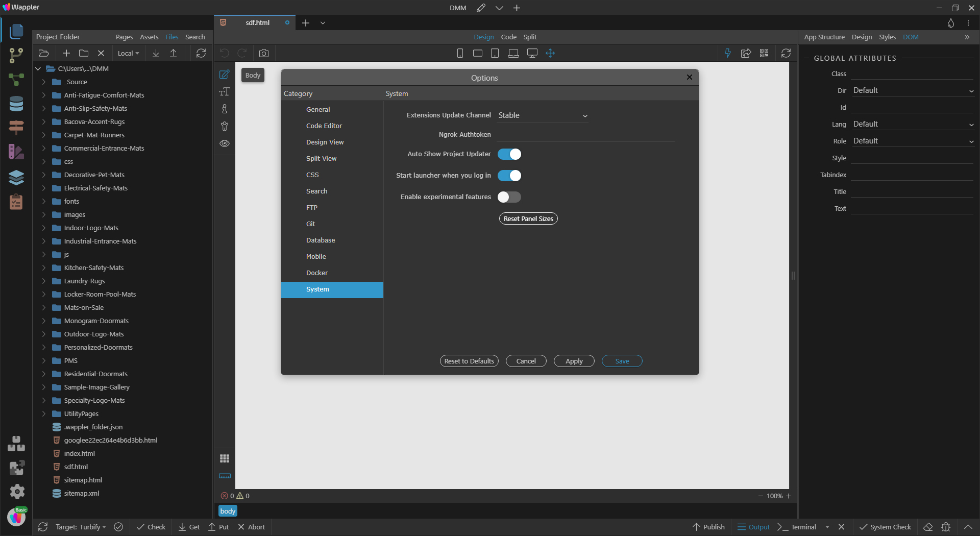Click the Ngrok Authtoken input field

[585, 135]
